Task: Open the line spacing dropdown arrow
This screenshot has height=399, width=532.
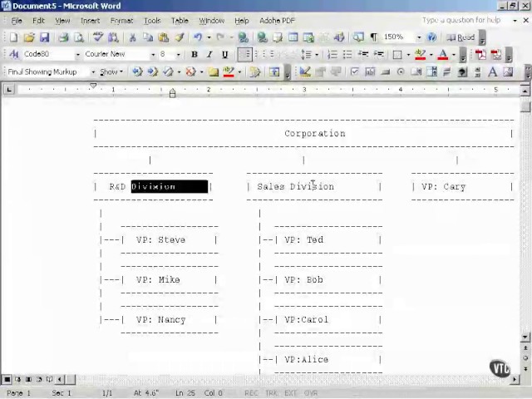Action: (x=317, y=55)
